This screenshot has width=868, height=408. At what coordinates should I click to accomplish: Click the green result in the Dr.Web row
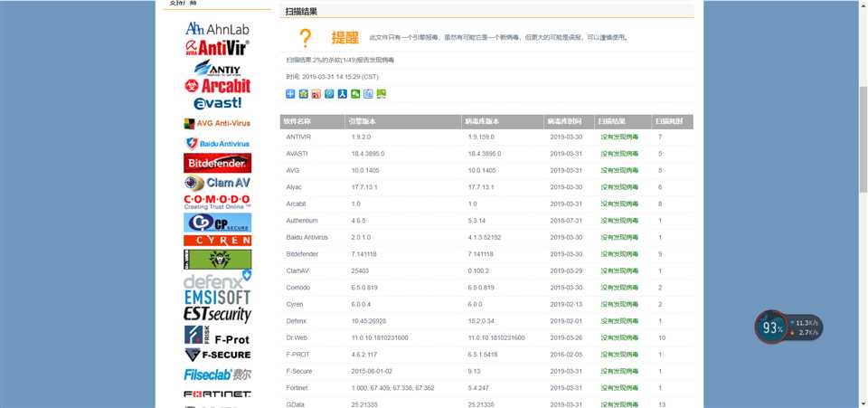[619, 337]
